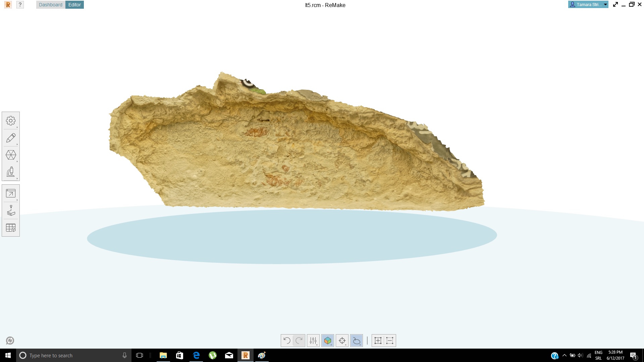644x362 pixels.
Task: Open the Windows Start menu
Action: click(8, 355)
